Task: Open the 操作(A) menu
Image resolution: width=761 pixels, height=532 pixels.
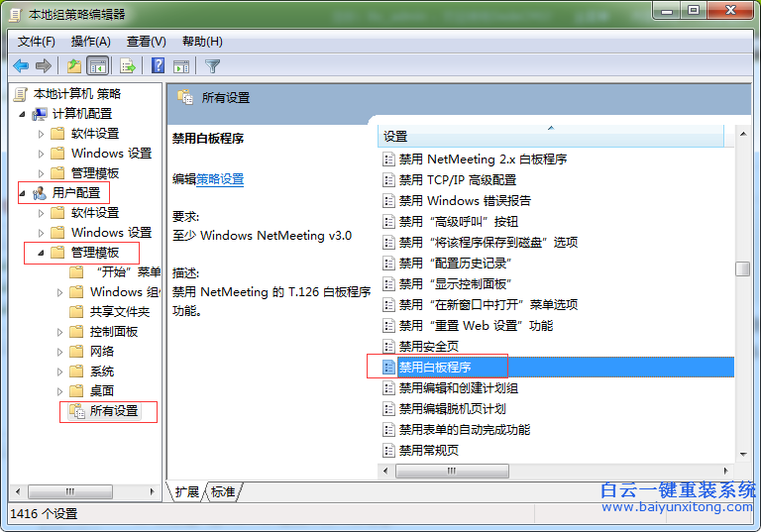Action: point(91,42)
